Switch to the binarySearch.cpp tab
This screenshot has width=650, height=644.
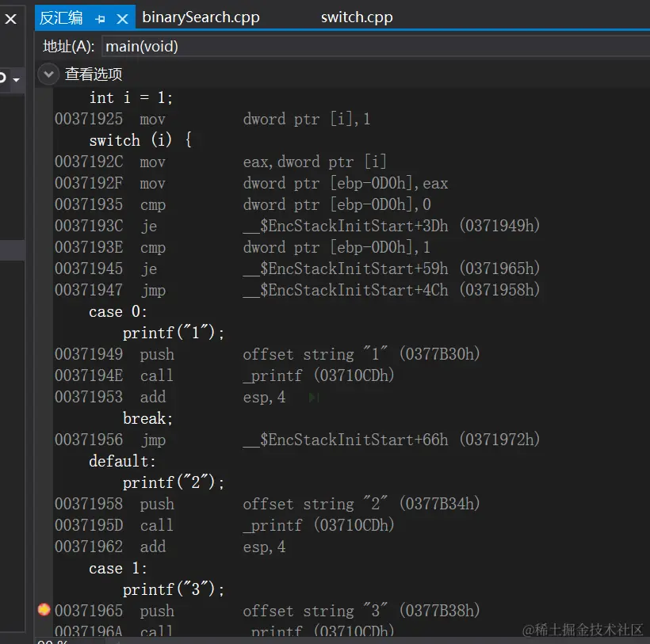pyautogui.click(x=201, y=17)
